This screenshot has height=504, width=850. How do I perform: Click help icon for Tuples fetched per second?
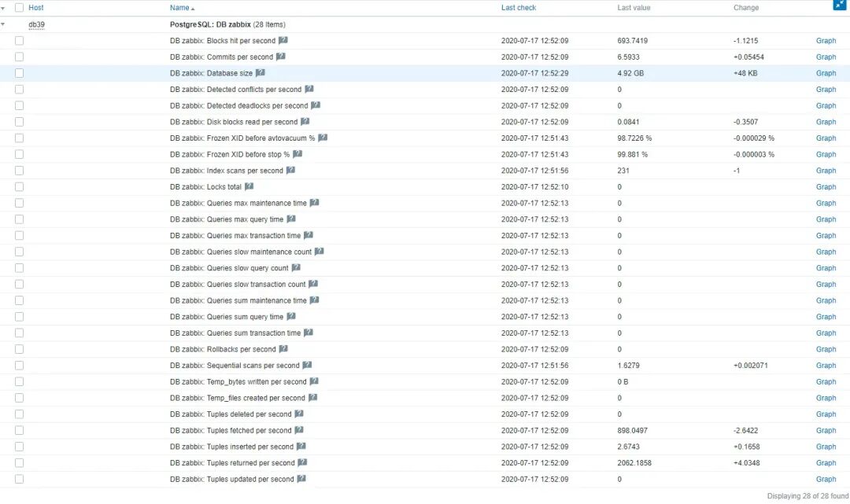tap(299, 430)
